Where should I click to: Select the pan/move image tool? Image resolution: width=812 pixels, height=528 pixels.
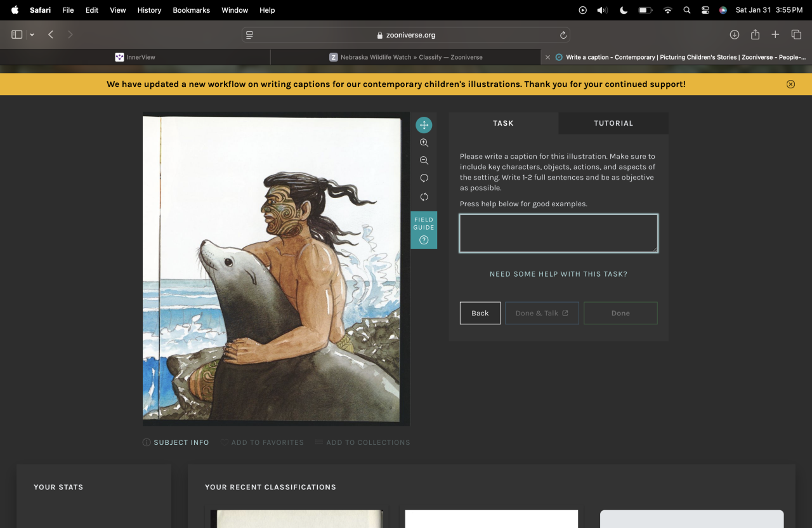tap(424, 125)
